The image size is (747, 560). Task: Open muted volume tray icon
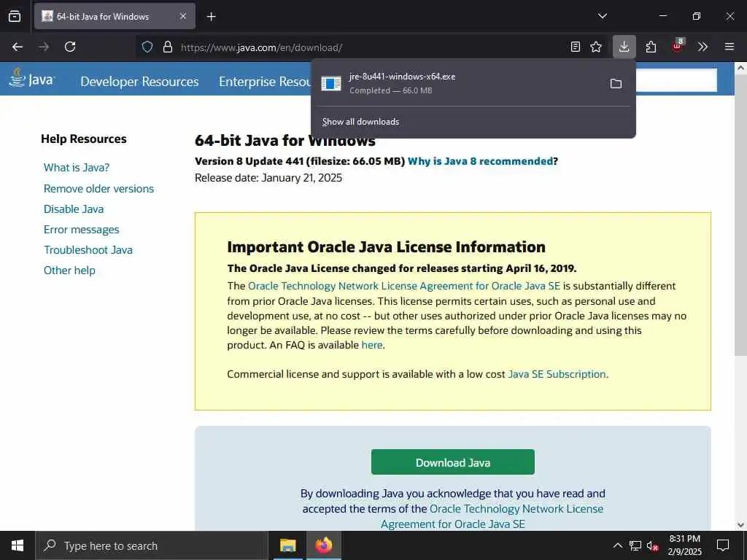652,545
